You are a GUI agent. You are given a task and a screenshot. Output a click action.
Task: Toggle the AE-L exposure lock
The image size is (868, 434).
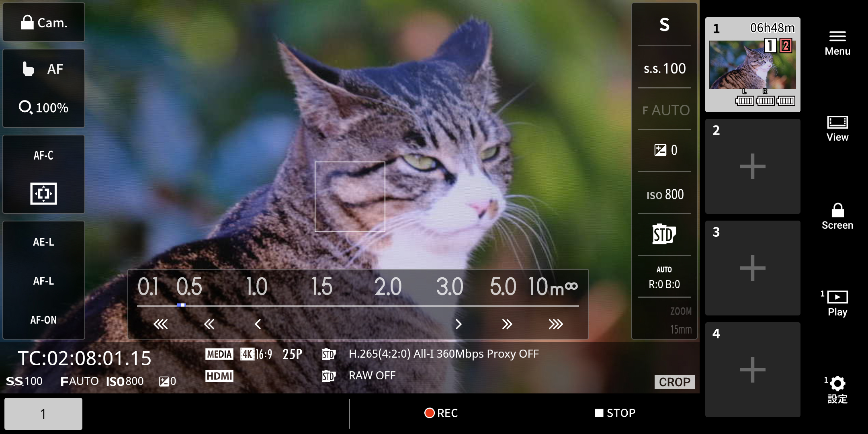[x=43, y=242]
